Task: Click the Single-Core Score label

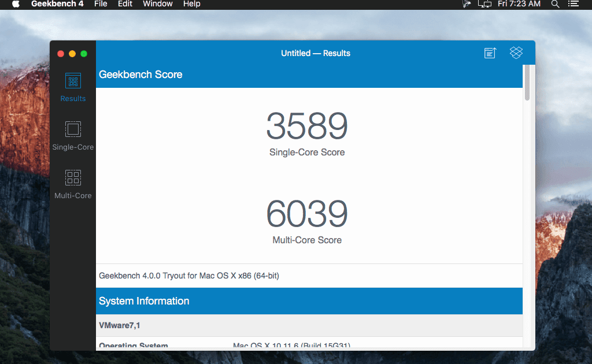Action: (x=307, y=152)
